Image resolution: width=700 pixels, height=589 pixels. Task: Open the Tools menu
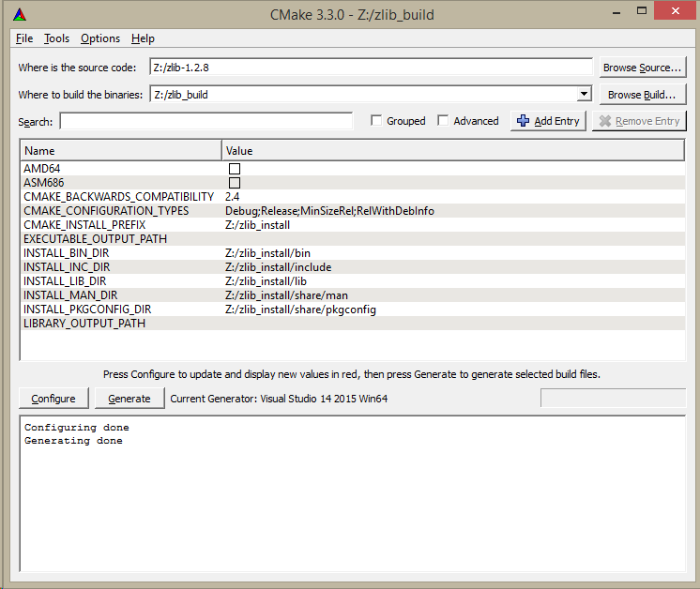click(x=56, y=38)
